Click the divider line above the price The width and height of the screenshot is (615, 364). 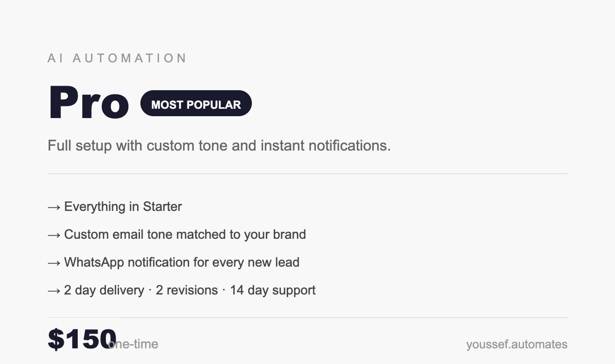[x=308, y=317]
